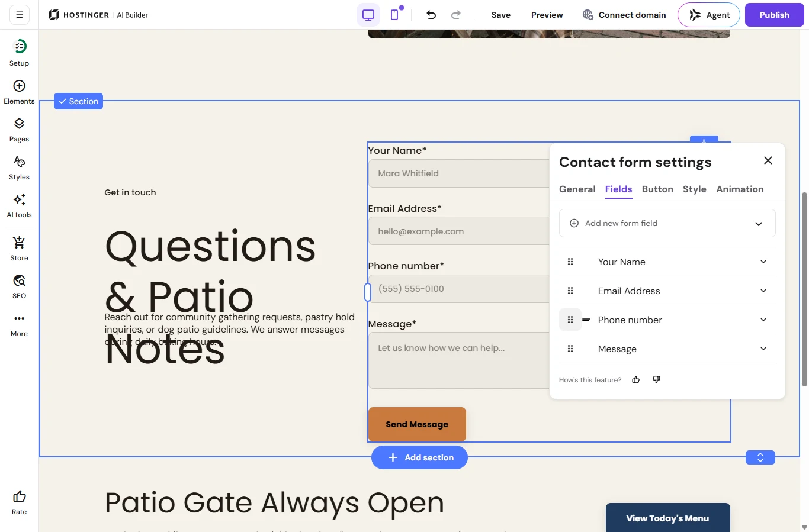
Task: Undo the last change
Action: pos(431,15)
